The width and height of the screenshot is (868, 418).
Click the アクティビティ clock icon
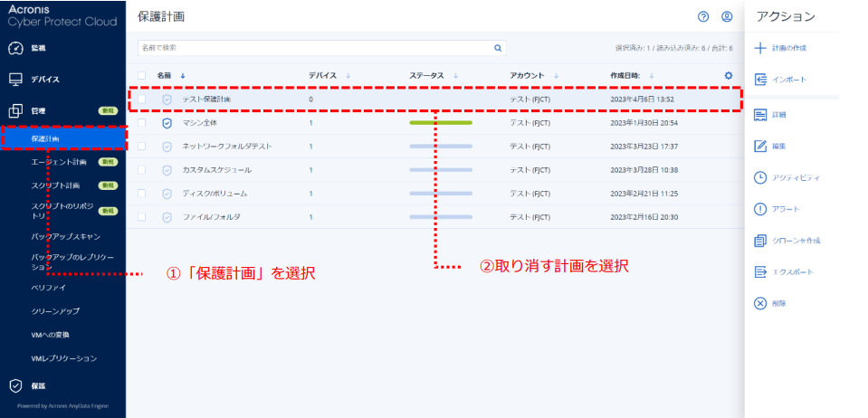(x=760, y=177)
